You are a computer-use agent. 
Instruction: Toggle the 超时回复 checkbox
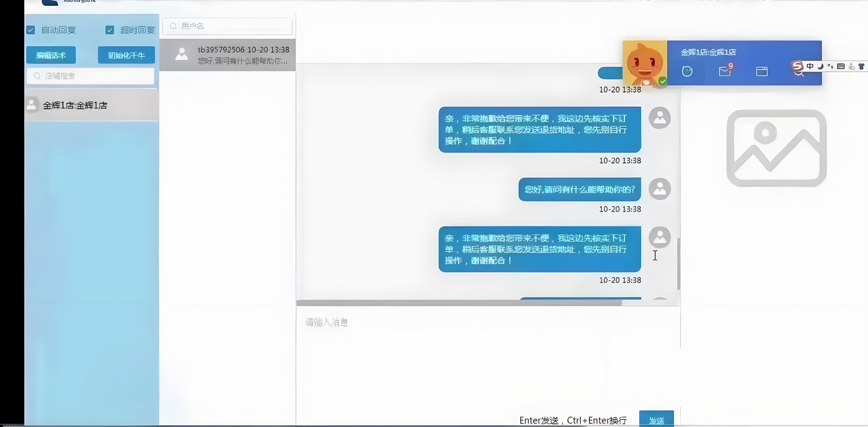[110, 30]
